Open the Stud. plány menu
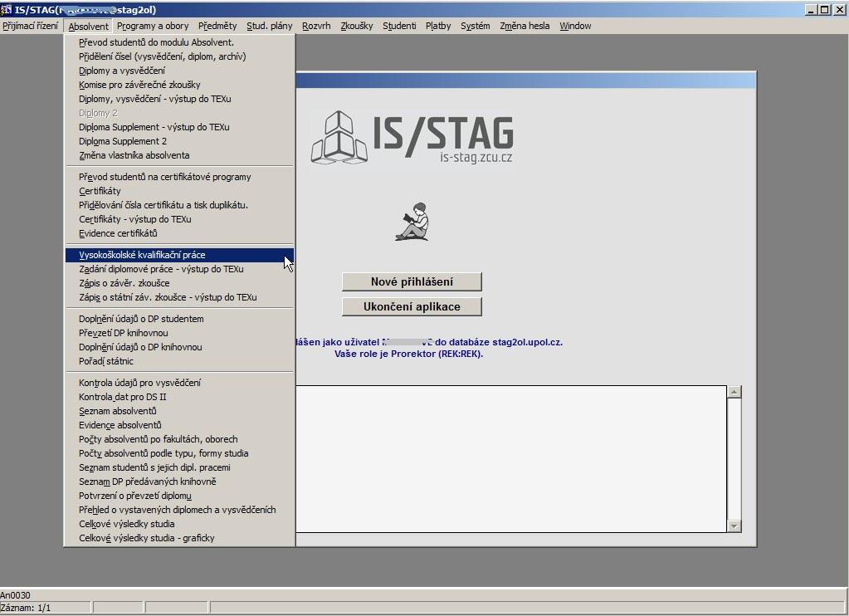The width and height of the screenshot is (849, 616). 270,26
